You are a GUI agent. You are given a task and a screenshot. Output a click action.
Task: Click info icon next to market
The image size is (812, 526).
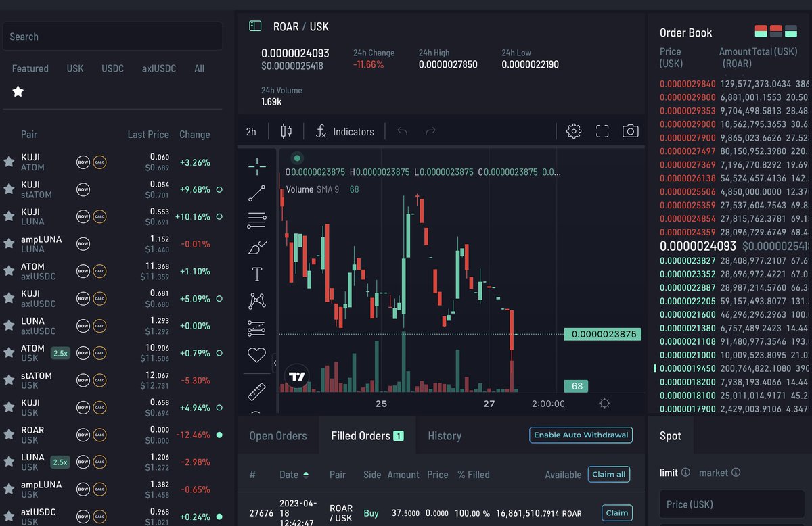pos(736,473)
